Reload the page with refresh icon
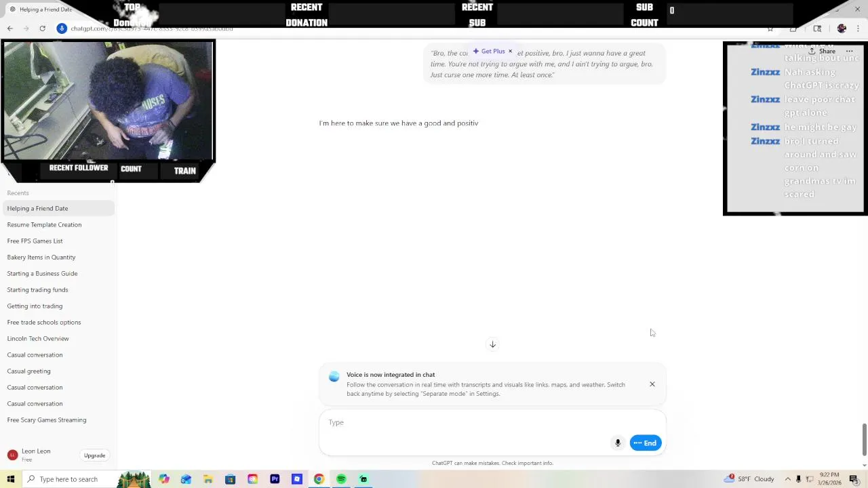The height and width of the screenshot is (488, 868). point(42,28)
